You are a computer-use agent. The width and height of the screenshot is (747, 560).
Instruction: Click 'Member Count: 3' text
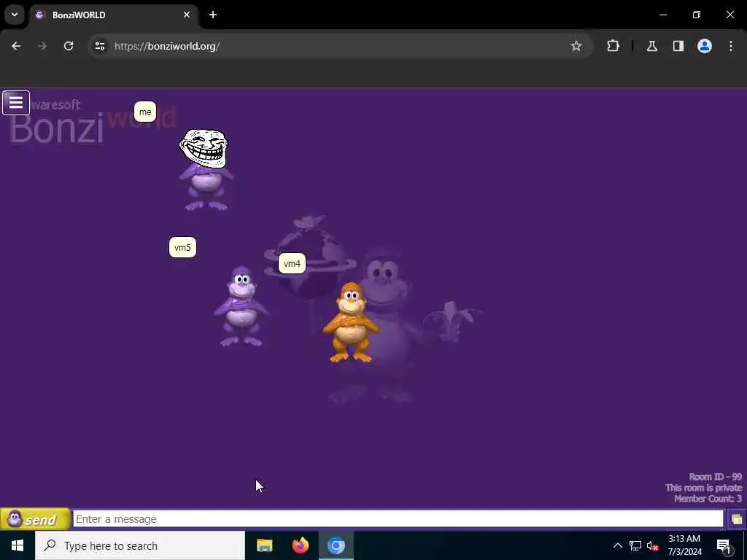coord(708,499)
